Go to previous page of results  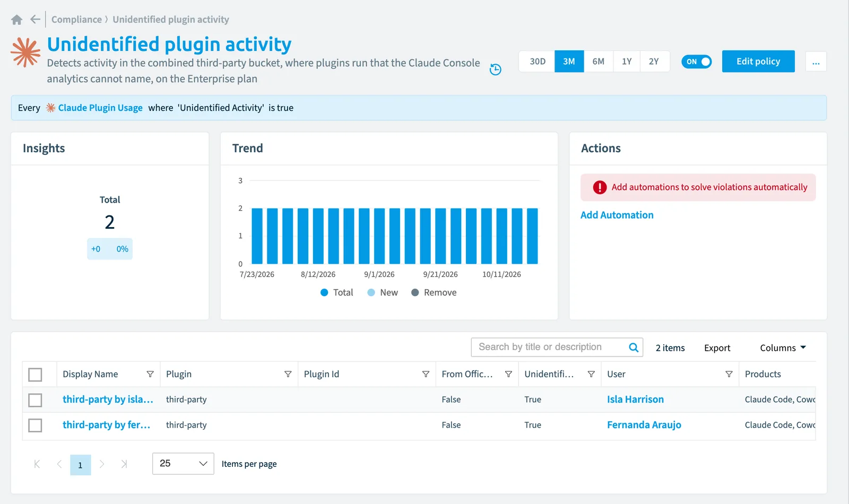point(59,464)
